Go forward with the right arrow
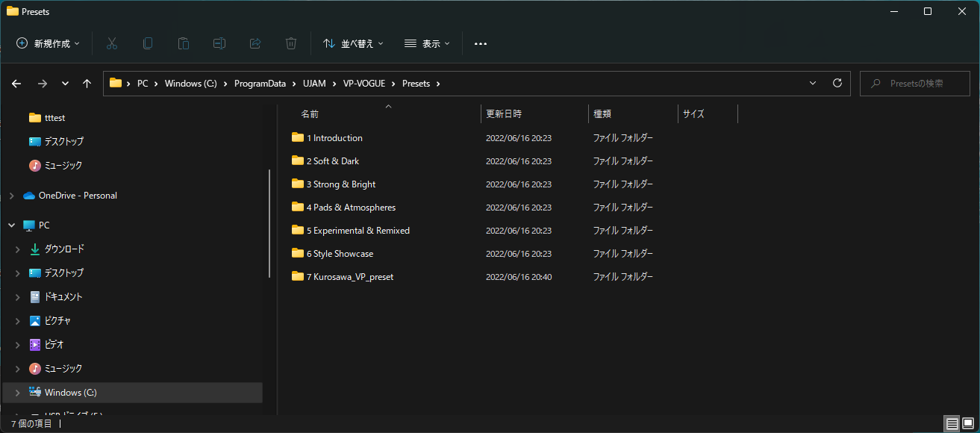980x433 pixels. 42,84
